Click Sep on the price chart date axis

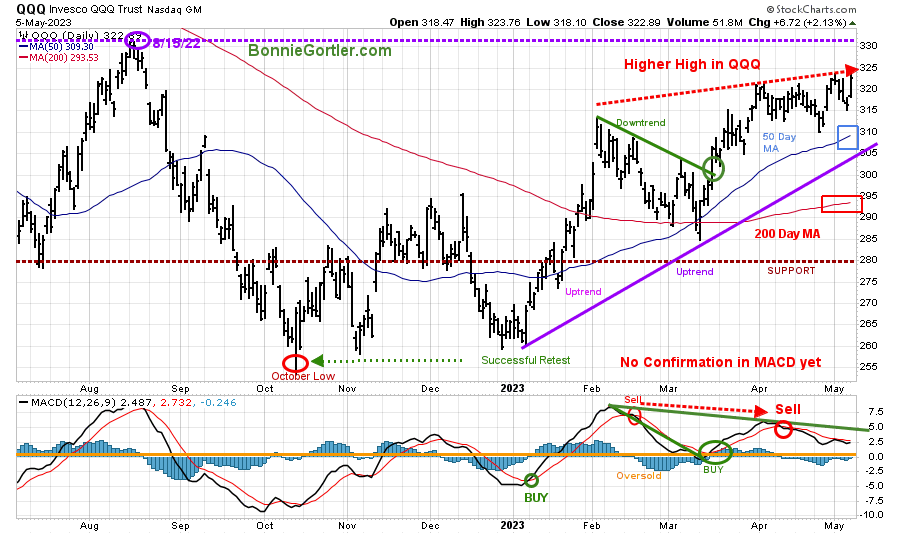coord(180,389)
